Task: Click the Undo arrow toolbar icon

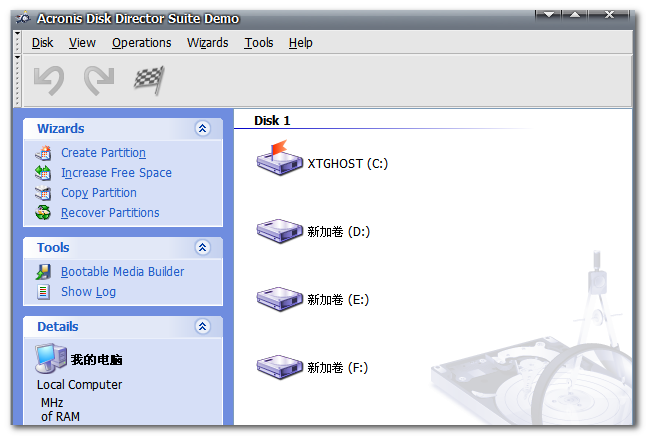Action: (x=49, y=80)
